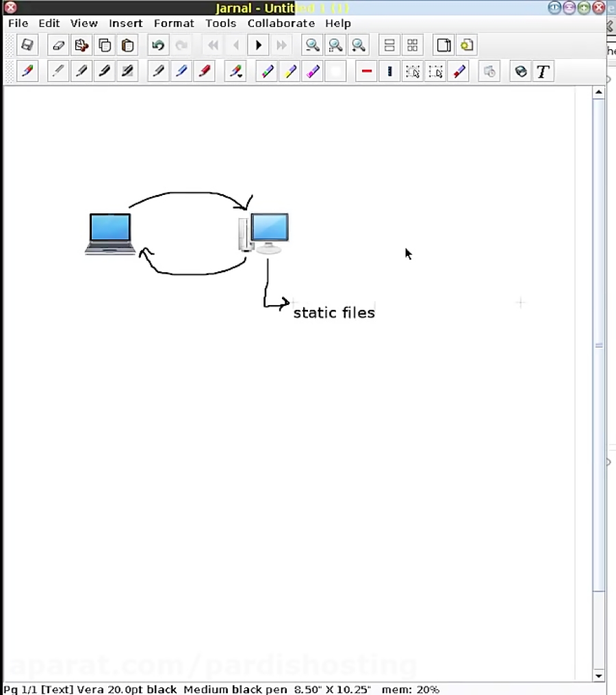Select the Eraser tool
The image size is (616, 695).
(58, 44)
